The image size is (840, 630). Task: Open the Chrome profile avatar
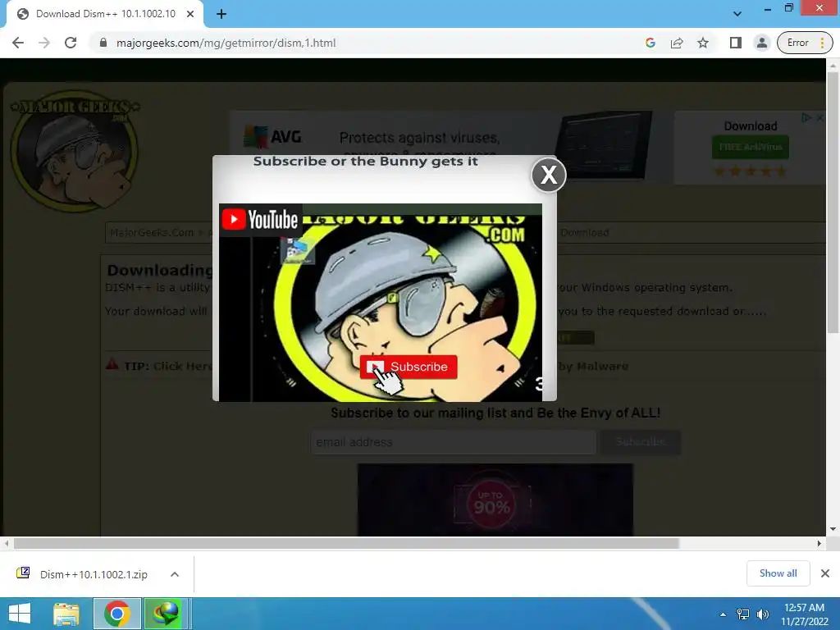point(762,43)
